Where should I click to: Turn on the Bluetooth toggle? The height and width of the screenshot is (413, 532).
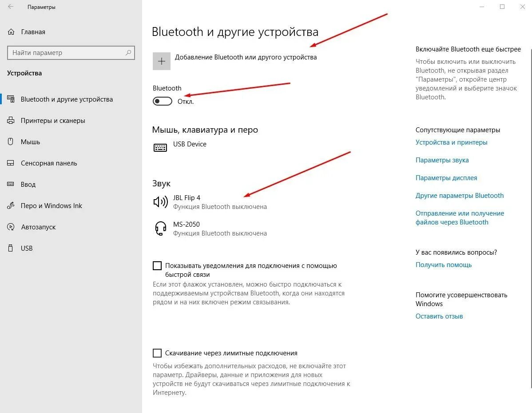(x=163, y=101)
